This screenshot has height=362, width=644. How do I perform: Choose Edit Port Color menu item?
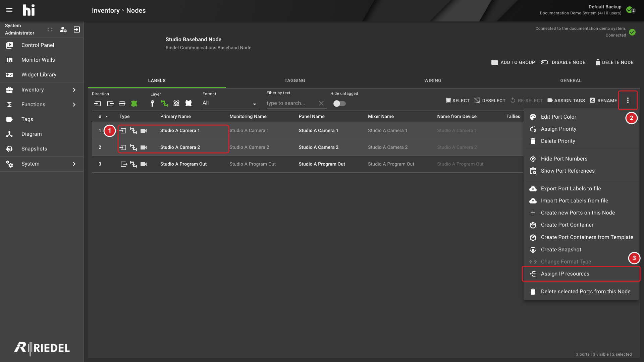(x=581, y=117)
